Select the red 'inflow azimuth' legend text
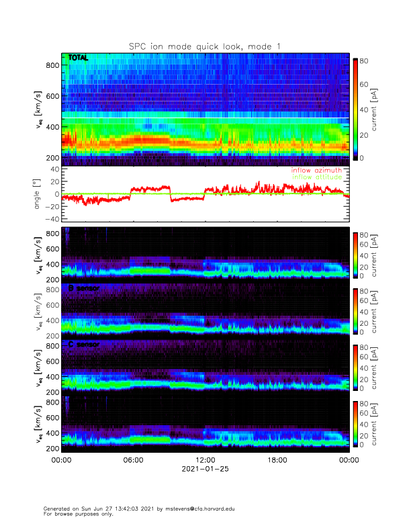Viewport: 411px width, 532px height. pyautogui.click(x=316, y=171)
